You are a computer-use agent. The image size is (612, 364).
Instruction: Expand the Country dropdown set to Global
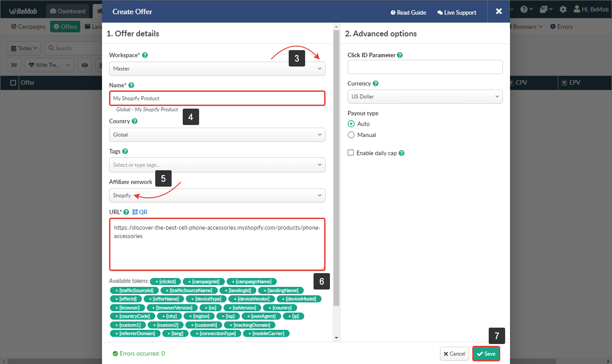click(217, 135)
